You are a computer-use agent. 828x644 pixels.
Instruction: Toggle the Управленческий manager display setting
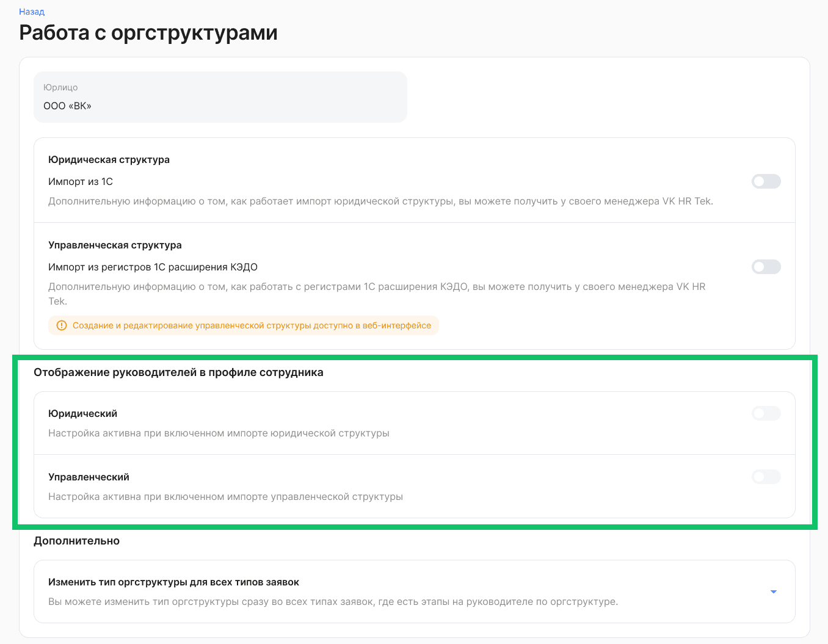click(x=766, y=477)
